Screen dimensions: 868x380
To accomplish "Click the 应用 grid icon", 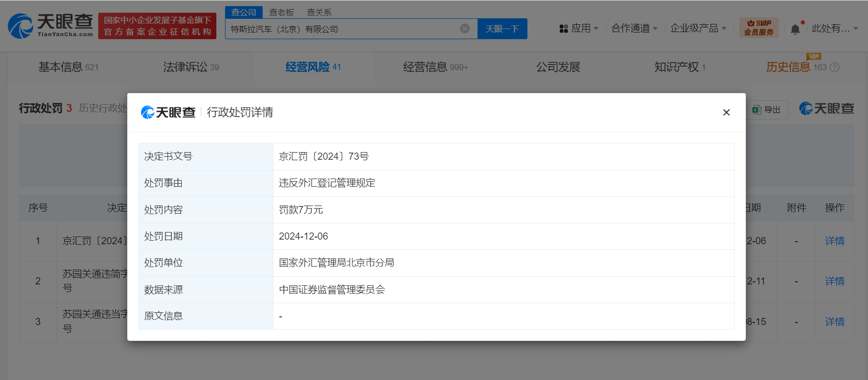I will pyautogui.click(x=564, y=28).
